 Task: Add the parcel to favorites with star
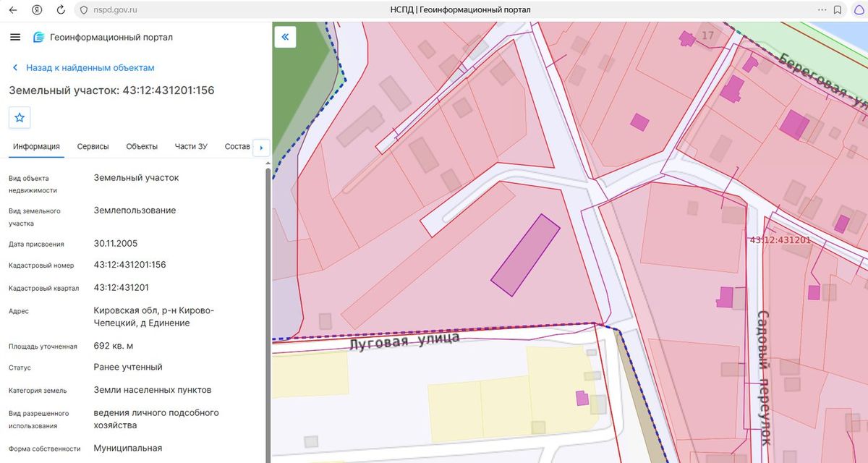point(20,117)
